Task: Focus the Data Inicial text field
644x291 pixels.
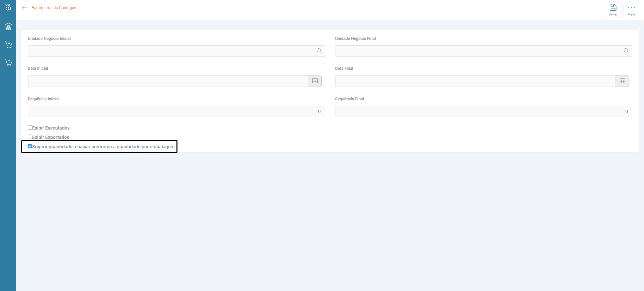Action: 168,81
